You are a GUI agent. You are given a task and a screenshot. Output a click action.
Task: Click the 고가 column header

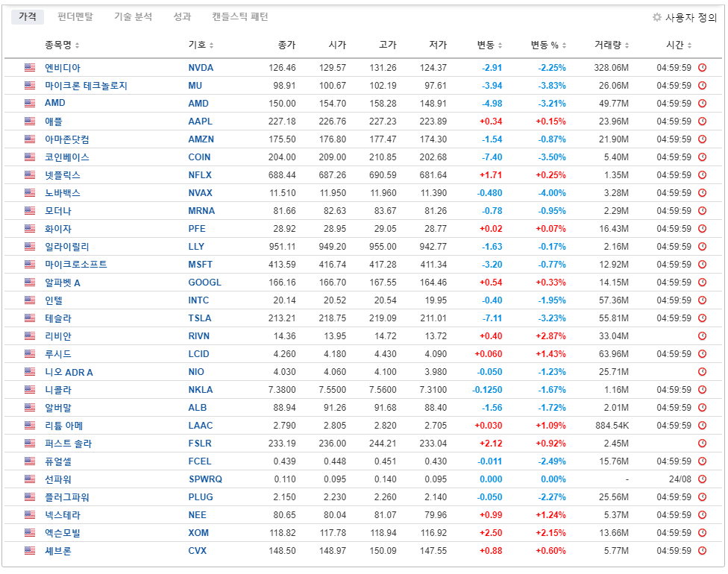click(x=388, y=45)
